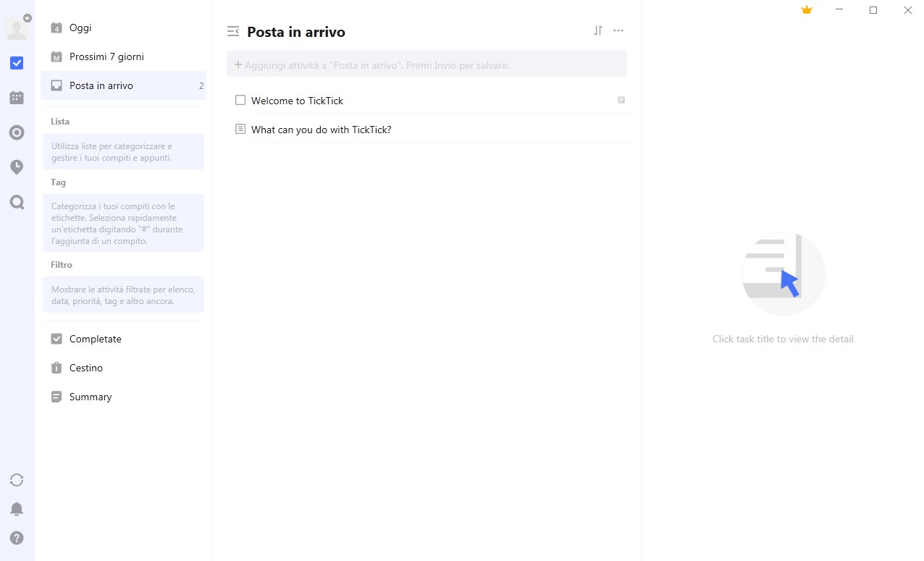924x561 pixels.
Task: Click the Lista hint about categorizing tasks
Action: [x=123, y=151]
